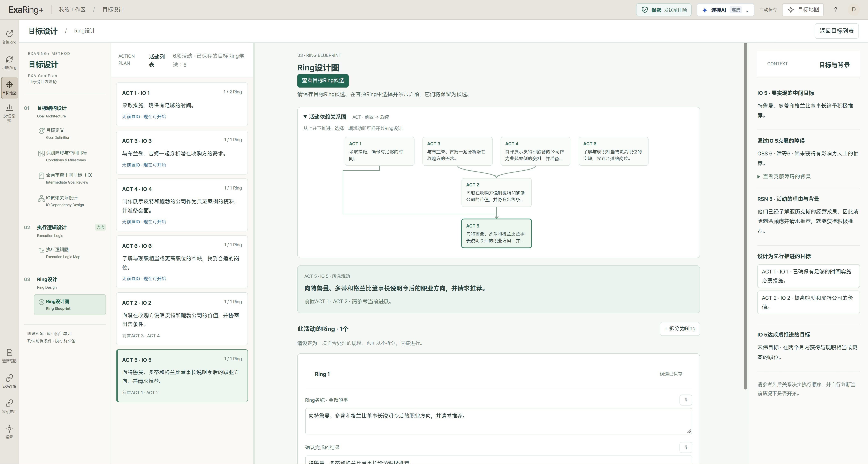Click 目标设计 breadcrumb in top bar

[113, 9]
